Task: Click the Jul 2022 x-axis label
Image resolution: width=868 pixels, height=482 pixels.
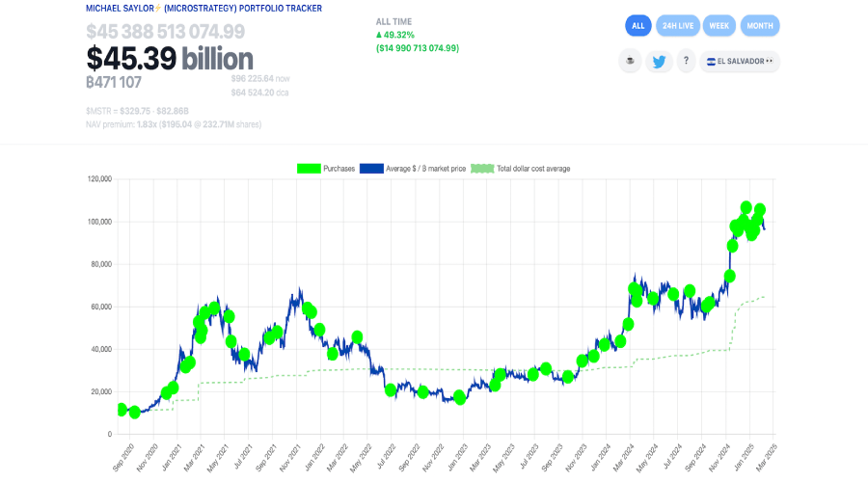Action: coord(386,457)
